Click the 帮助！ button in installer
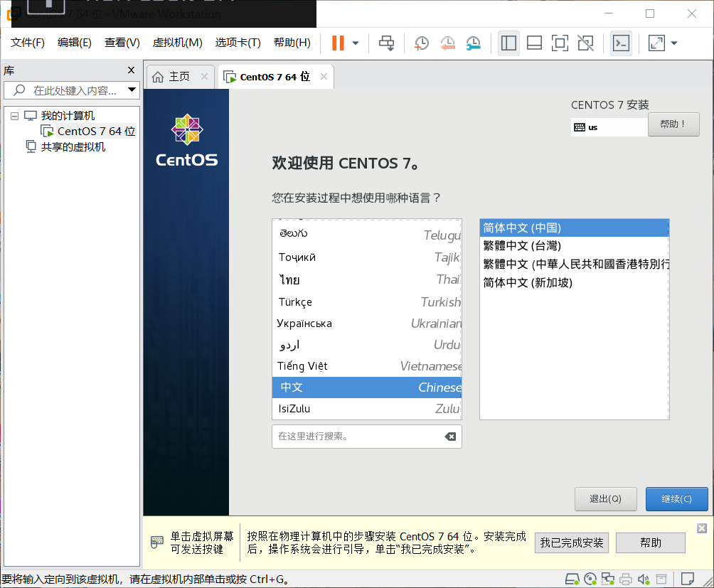This screenshot has height=588, width=714. point(673,124)
